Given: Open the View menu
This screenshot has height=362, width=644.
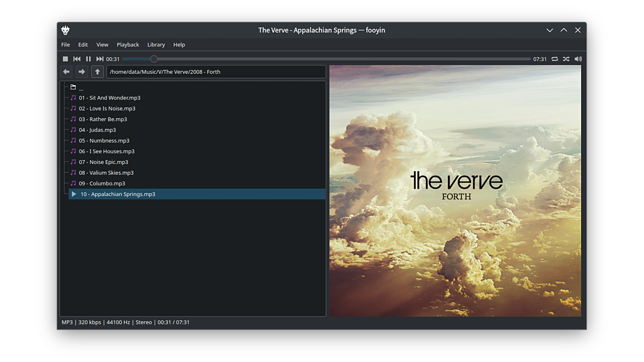Looking at the screenshot, I should pos(102,45).
